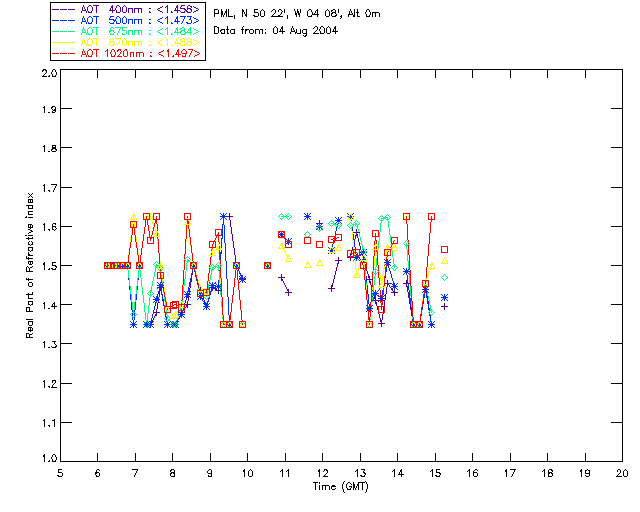This screenshot has width=640, height=512.
Task: Click the x-axis tick label "6"
Action: [x=98, y=473]
